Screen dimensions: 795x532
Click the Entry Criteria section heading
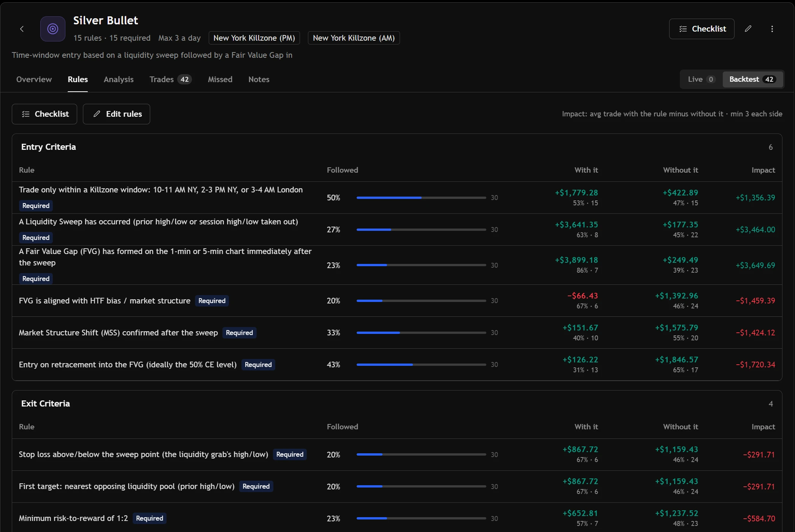49,147
